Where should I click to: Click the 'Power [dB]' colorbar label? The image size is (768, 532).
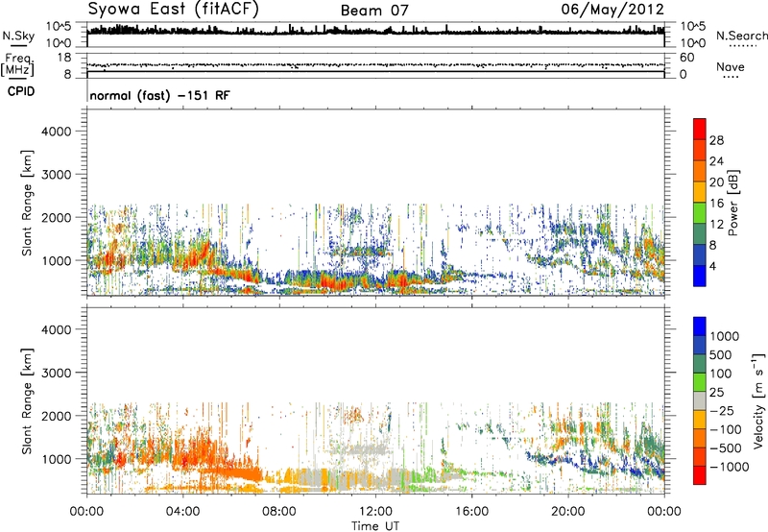[x=732, y=203]
